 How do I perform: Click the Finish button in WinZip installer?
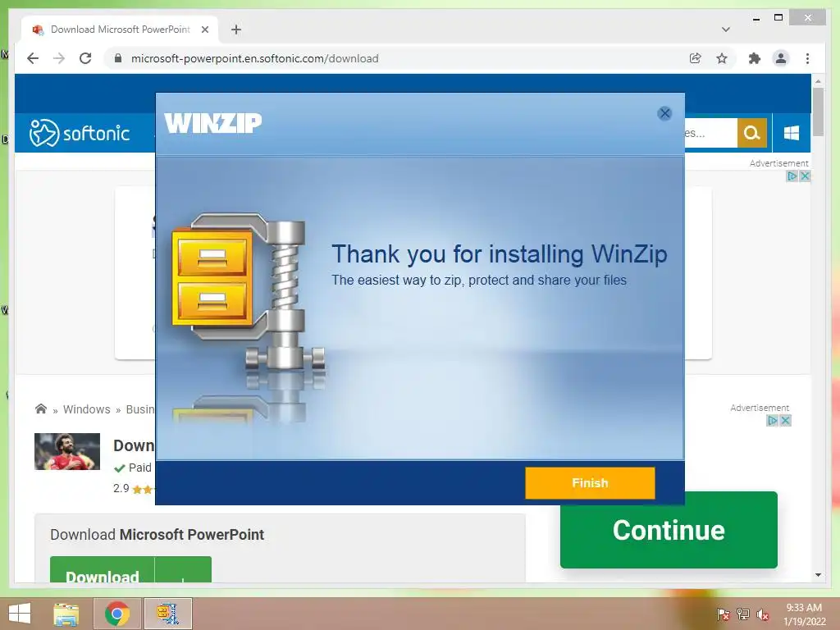[x=590, y=482]
